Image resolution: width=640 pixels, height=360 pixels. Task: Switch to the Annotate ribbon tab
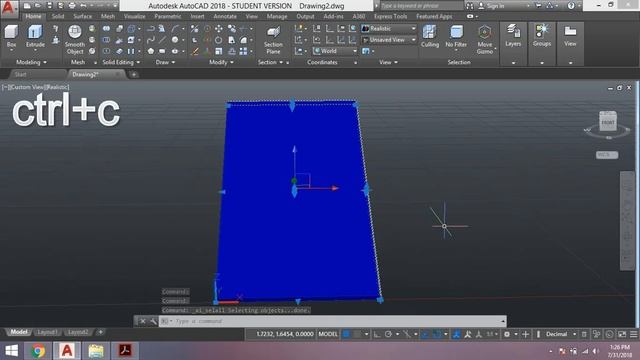(225, 16)
